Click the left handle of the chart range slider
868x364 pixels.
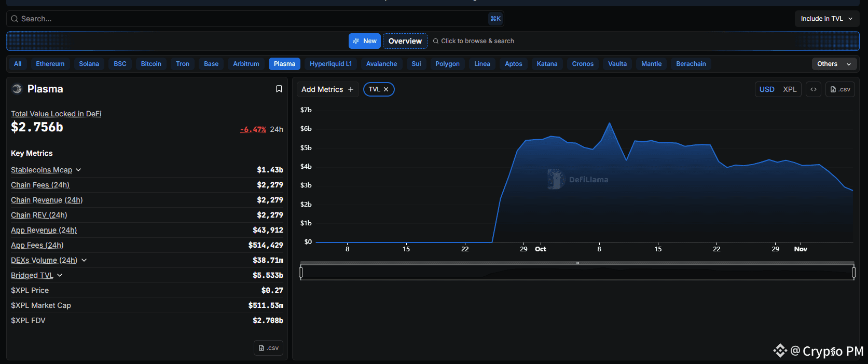[301, 272]
